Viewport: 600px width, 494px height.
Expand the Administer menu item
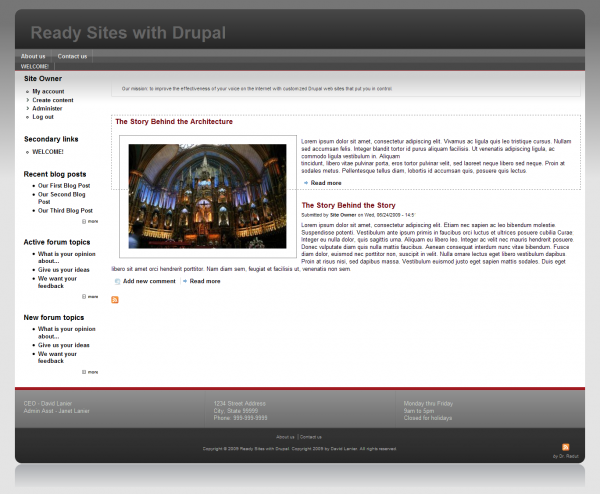[47, 108]
